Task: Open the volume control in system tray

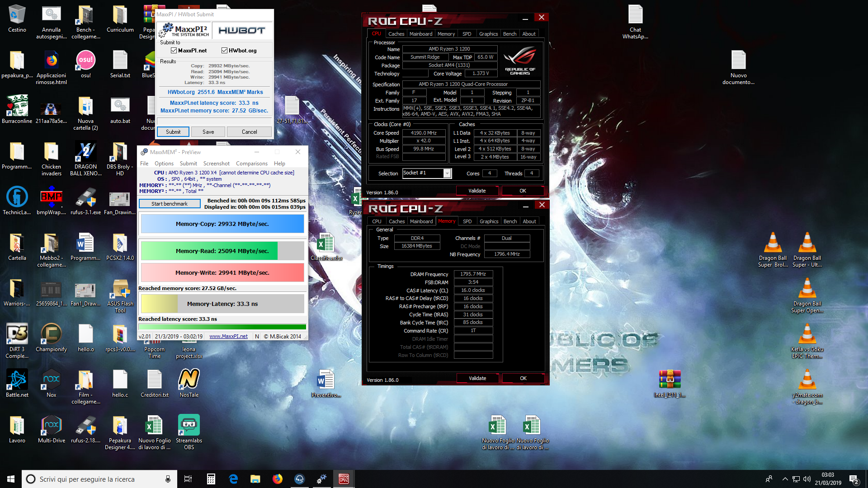Action: tap(807, 479)
